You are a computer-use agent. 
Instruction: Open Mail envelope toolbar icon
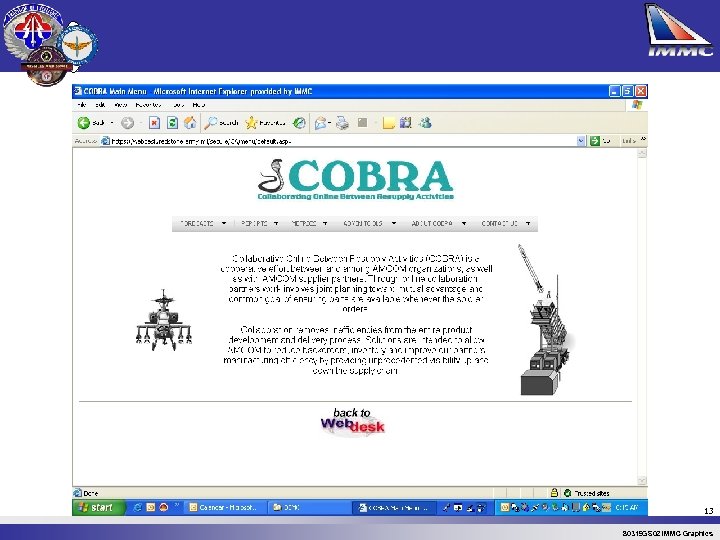[321, 123]
